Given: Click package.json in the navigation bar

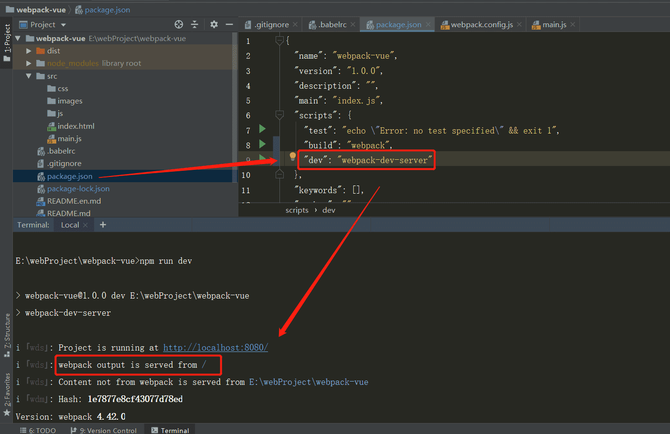Looking at the screenshot, I should 103,10.
